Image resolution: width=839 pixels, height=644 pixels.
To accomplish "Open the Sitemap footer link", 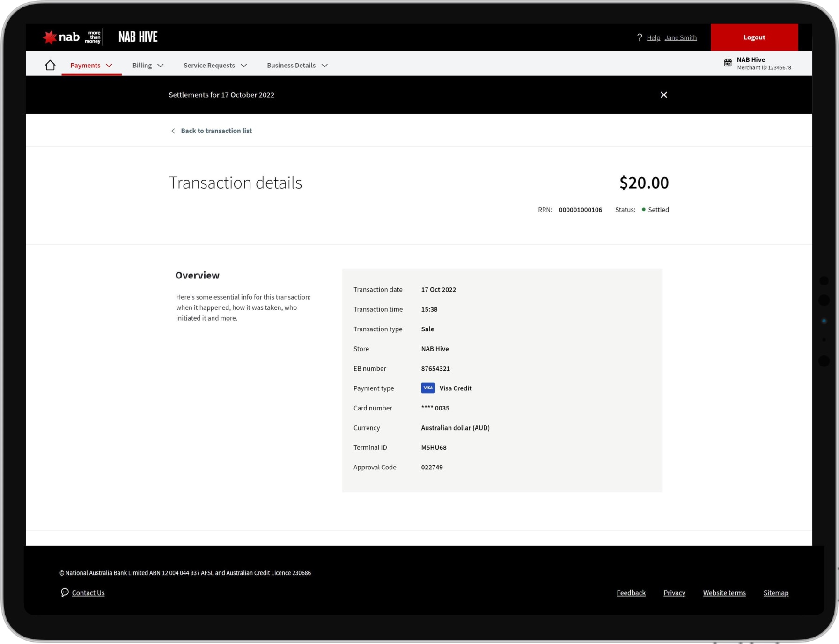I will [775, 593].
